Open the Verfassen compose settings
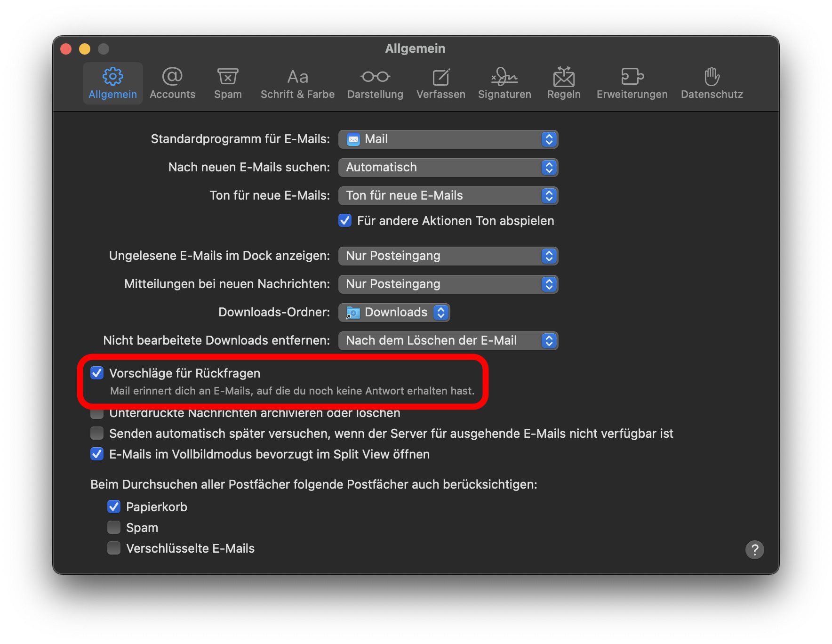The height and width of the screenshot is (644, 832). [440, 83]
